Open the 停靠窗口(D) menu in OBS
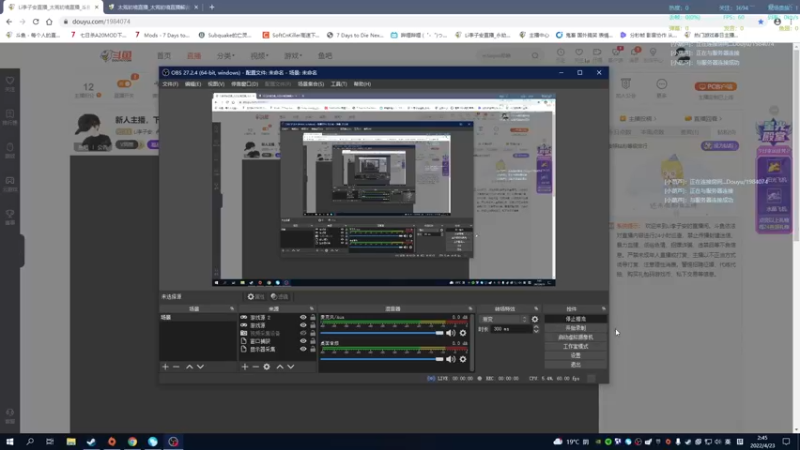Viewport: 800px width, 450px height. coord(244,84)
